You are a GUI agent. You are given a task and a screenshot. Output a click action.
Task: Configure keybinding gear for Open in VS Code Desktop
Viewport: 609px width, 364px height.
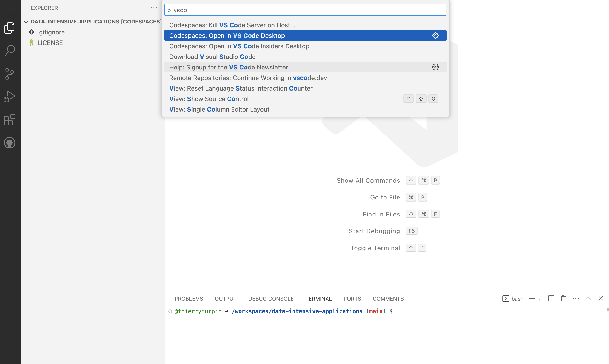tap(435, 36)
